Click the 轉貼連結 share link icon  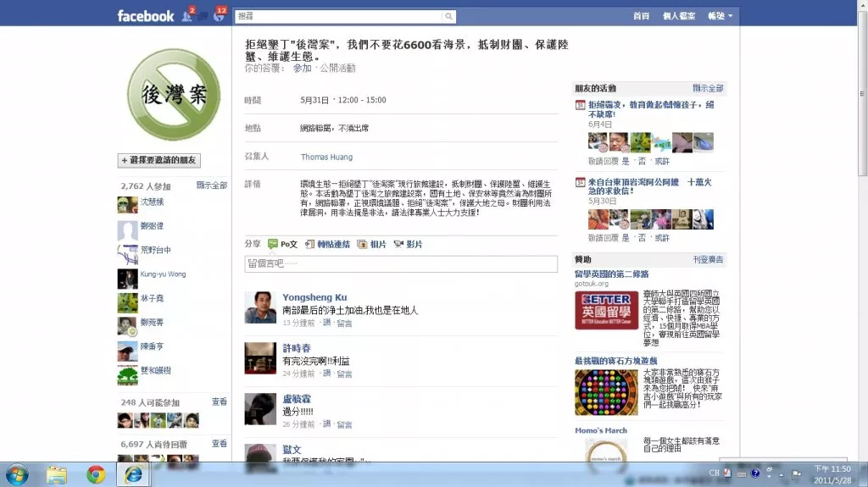tap(309, 244)
